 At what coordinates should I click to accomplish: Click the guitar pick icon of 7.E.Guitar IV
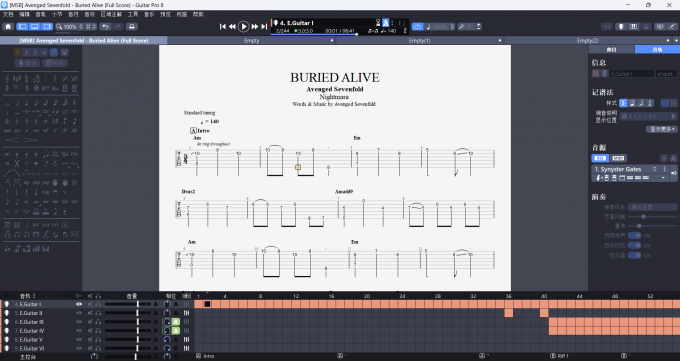7,331
